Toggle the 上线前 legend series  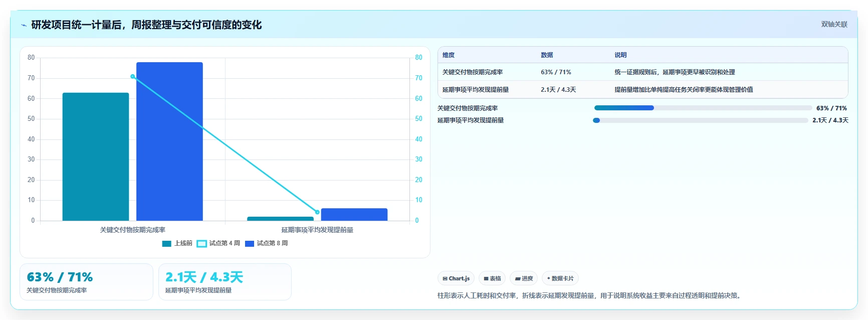click(x=177, y=243)
